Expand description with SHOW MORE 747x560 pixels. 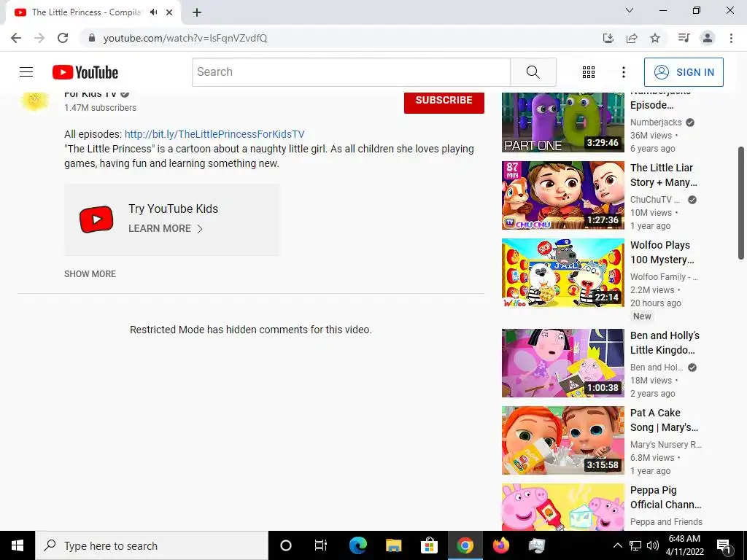click(x=90, y=274)
